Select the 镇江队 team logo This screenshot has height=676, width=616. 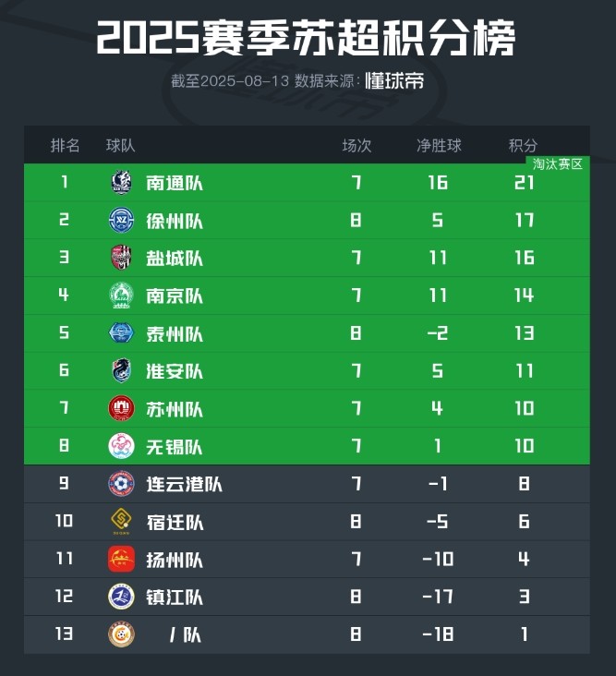point(121,598)
